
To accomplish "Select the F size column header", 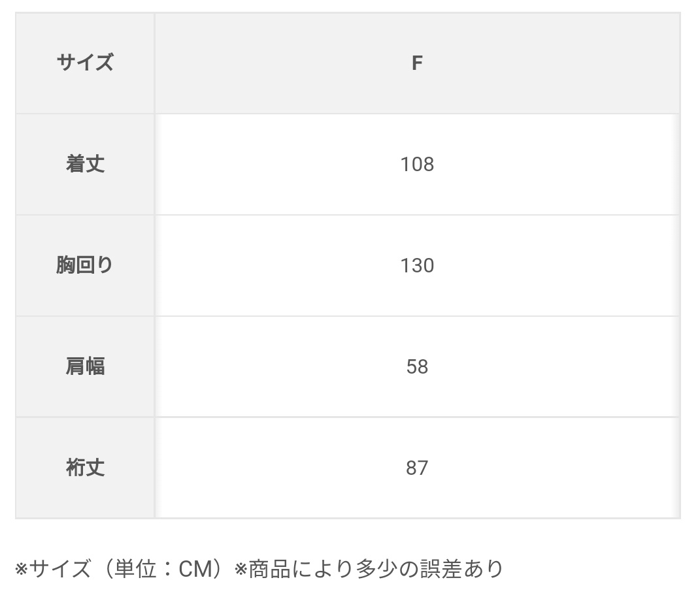I will (417, 63).
